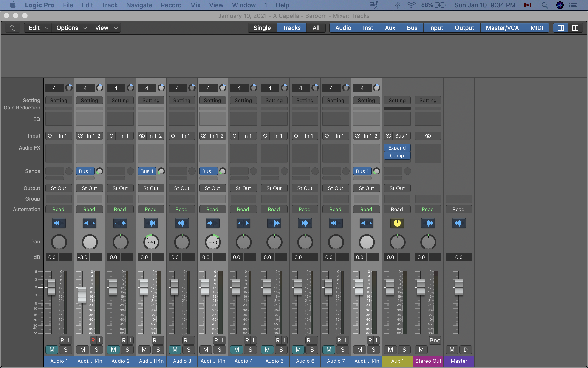Click the Wi-Fi status icon
This screenshot has width=588, height=368.
411,5
